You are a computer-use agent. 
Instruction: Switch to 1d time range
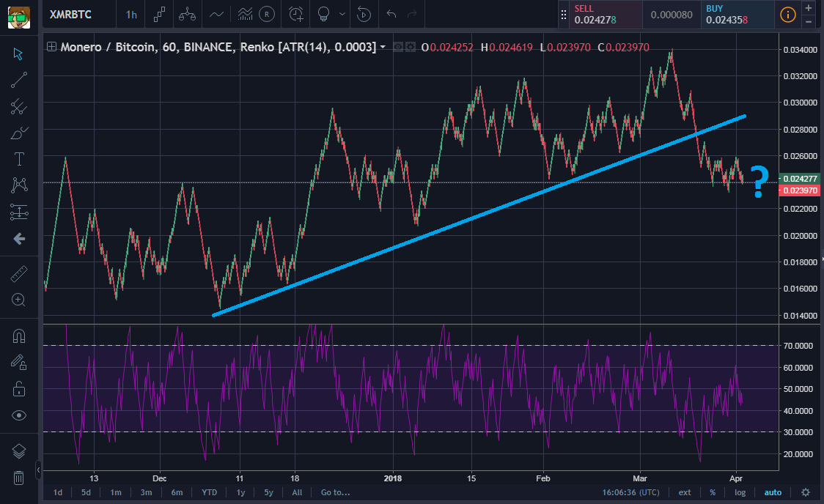click(58, 492)
